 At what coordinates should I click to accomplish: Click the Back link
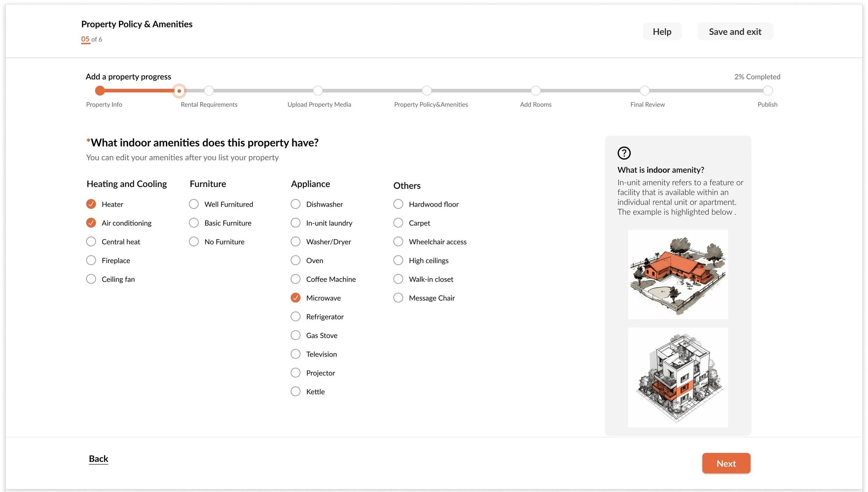click(x=98, y=459)
